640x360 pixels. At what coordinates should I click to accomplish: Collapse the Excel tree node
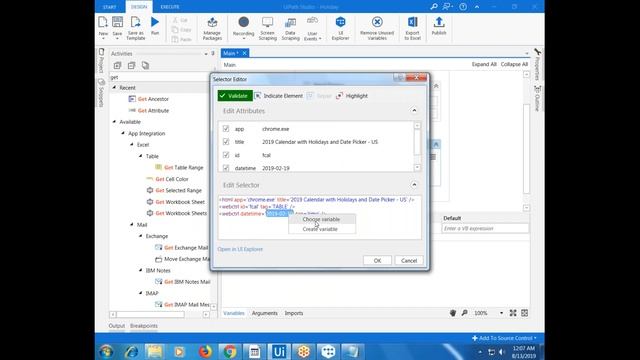[131, 144]
